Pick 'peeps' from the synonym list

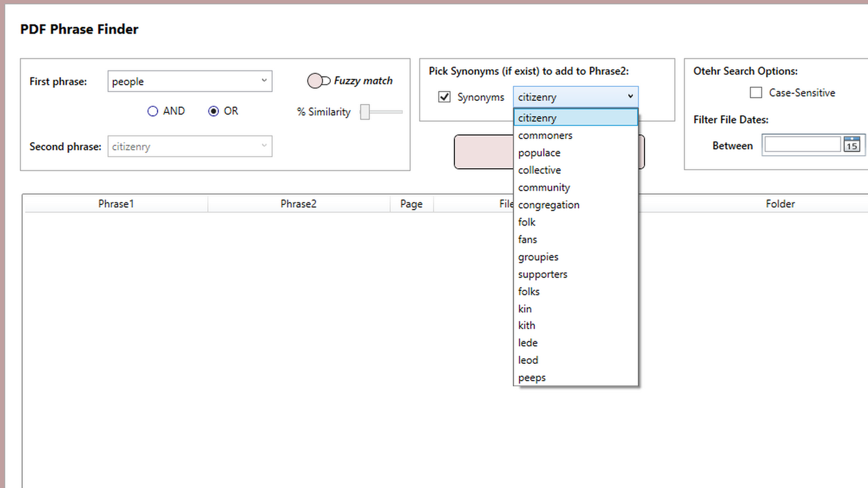[x=531, y=377]
